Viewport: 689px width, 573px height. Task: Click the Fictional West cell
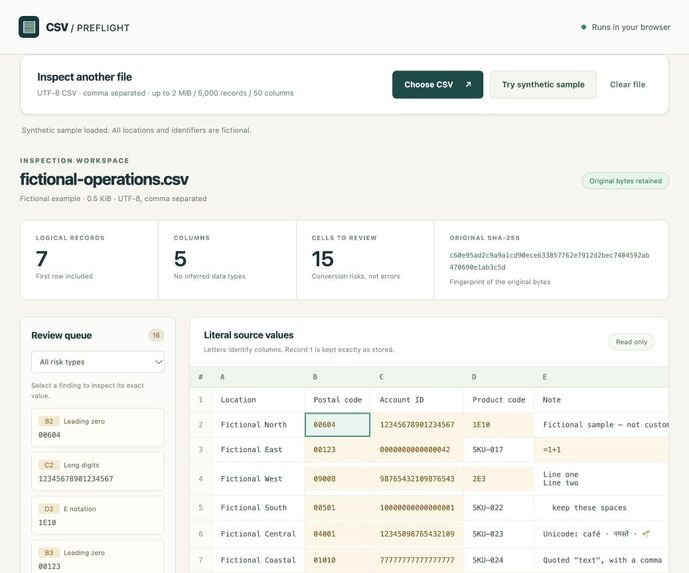[258, 479]
